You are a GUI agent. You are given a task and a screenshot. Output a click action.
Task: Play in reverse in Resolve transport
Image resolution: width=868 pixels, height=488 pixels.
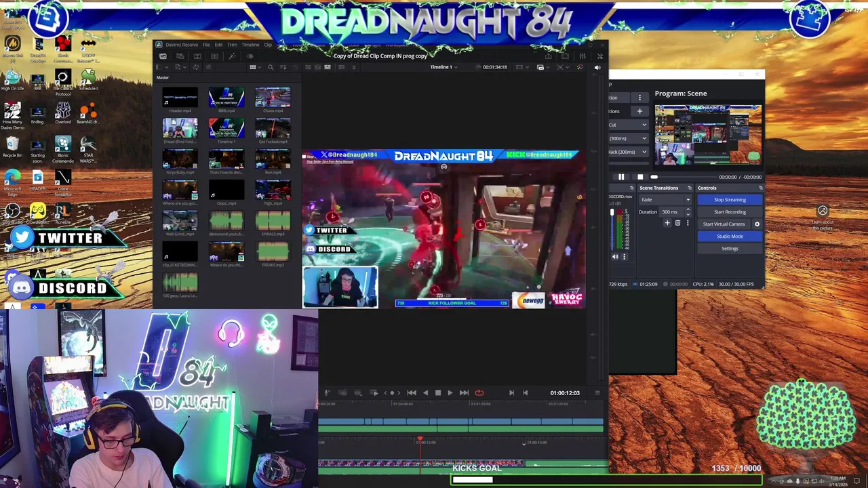[425, 392]
